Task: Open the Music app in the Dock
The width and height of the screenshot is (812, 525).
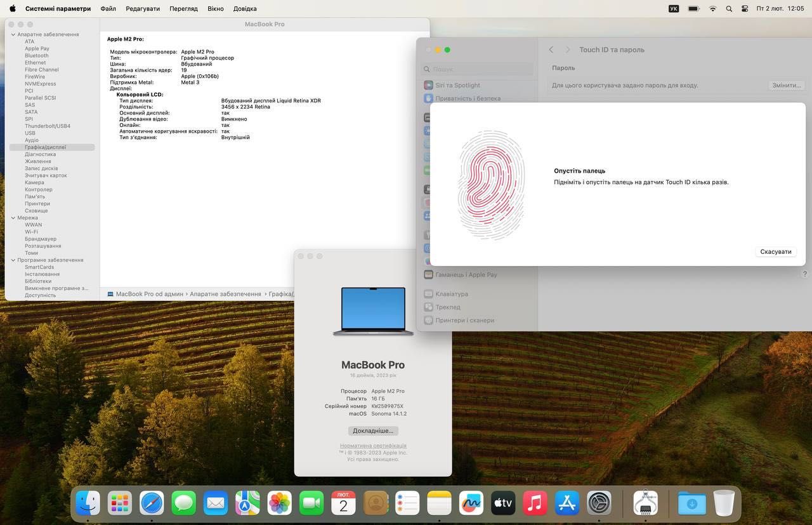Action: coord(535,503)
